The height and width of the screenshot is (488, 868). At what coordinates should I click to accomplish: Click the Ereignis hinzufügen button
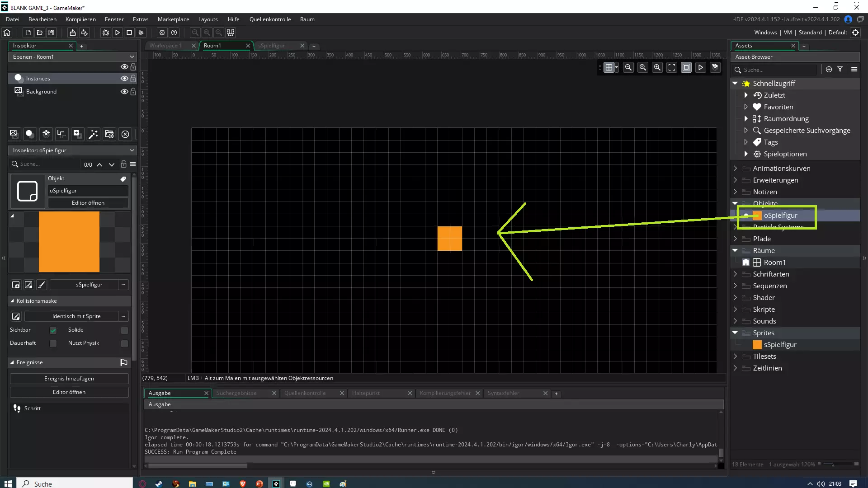pos(69,379)
